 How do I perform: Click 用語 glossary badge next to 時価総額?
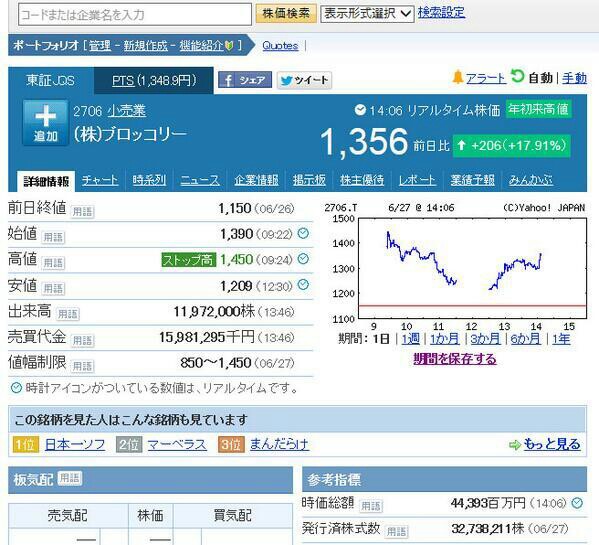371,506
